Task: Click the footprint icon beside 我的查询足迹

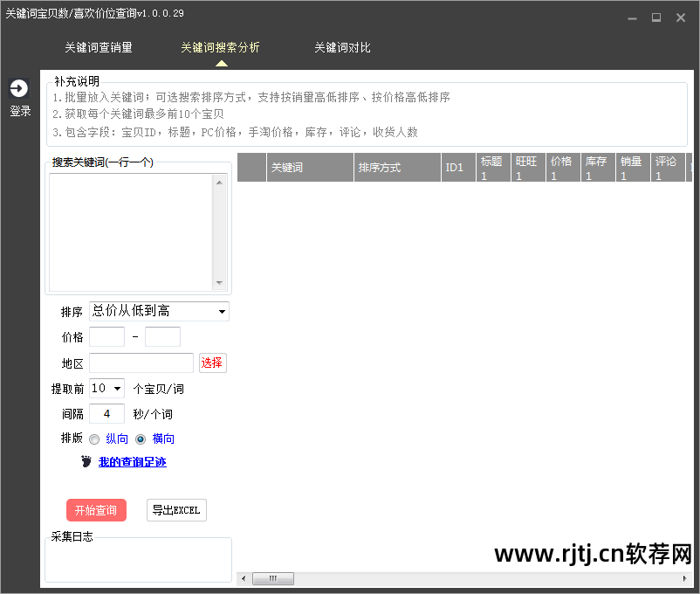Action: (86, 461)
